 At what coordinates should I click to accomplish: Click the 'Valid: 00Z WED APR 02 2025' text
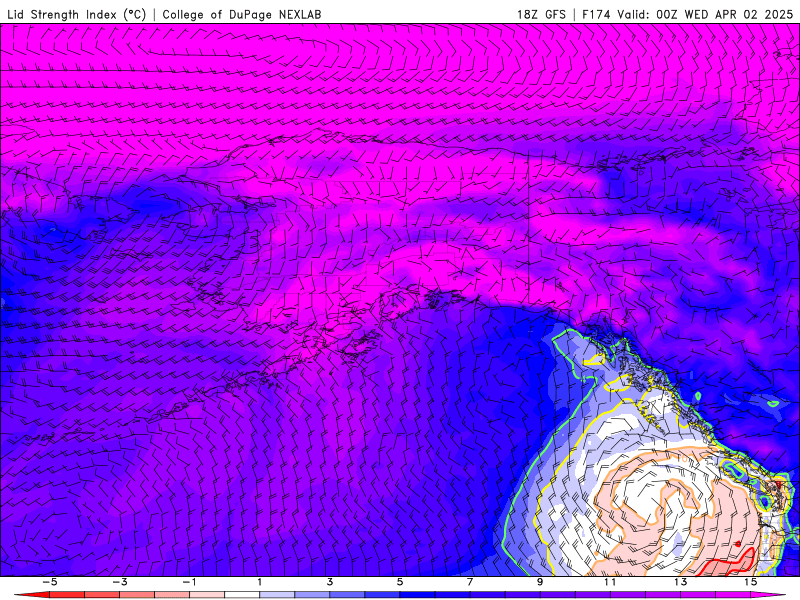click(x=705, y=14)
